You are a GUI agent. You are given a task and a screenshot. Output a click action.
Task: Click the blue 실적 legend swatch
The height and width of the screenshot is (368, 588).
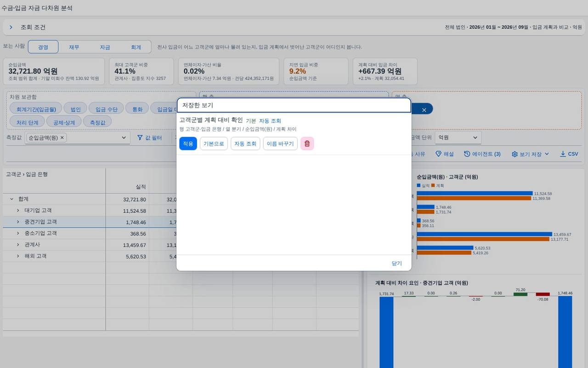click(418, 185)
